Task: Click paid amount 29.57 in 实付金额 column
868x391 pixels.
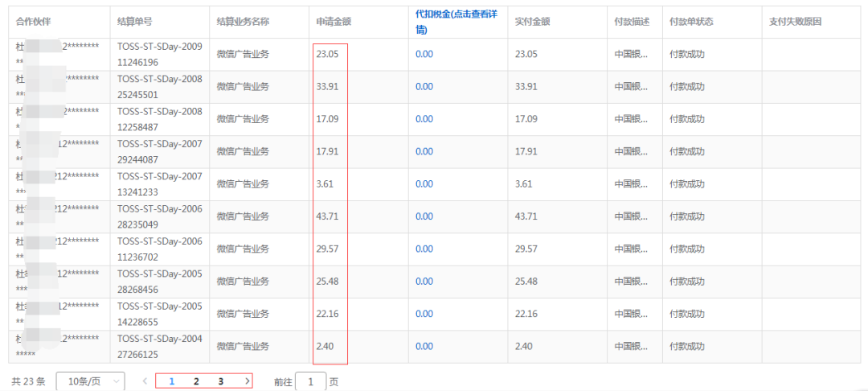Action: (526, 249)
